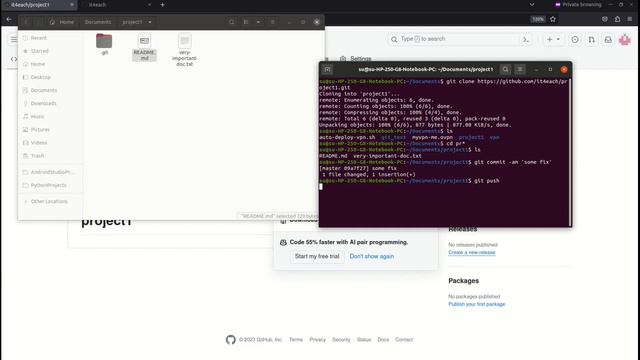Image resolution: width=640 pixels, height=360 pixels.
Task: Click the 'git push' command line
Action: (409, 181)
